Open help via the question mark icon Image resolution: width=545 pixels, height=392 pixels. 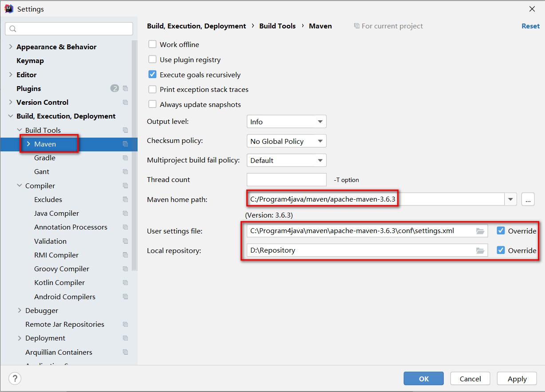click(x=15, y=379)
